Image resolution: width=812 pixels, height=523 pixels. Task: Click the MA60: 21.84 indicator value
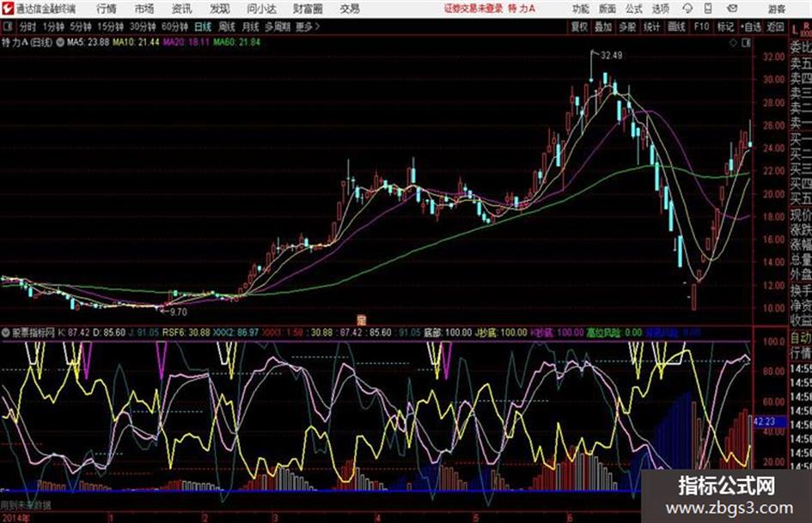[236, 42]
